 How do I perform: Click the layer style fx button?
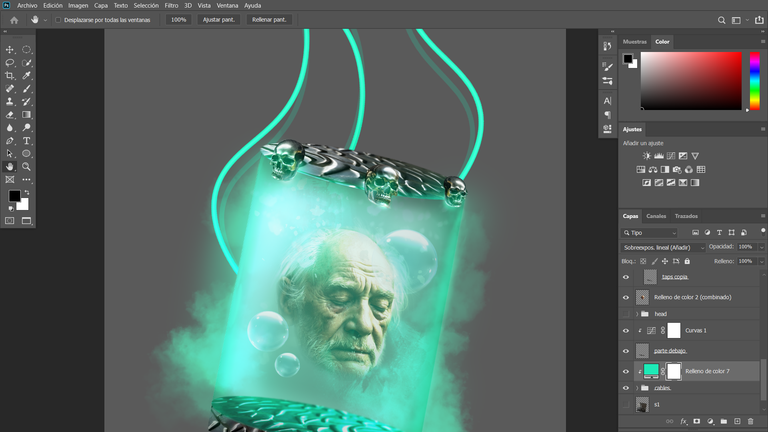tap(683, 421)
